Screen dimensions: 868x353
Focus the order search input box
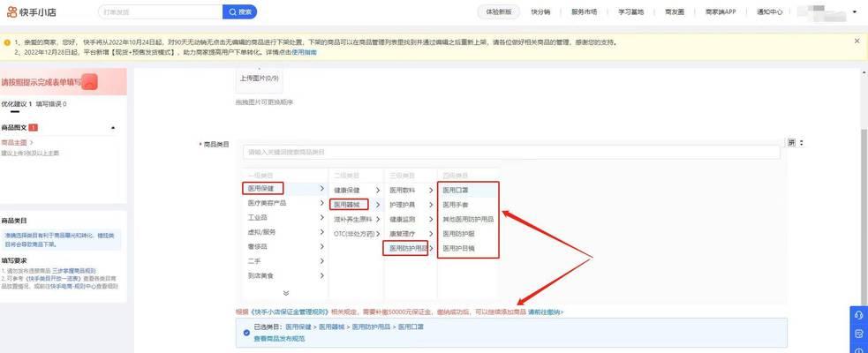[161, 11]
